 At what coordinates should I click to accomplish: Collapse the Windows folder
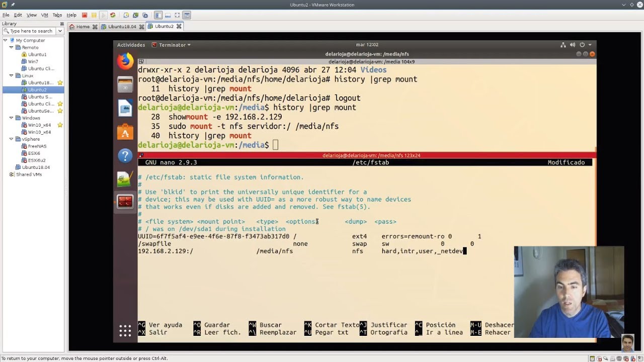click(11, 118)
